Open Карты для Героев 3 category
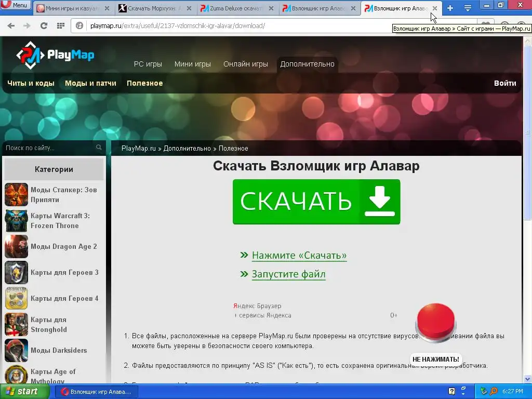532x399 pixels. [x=64, y=272]
